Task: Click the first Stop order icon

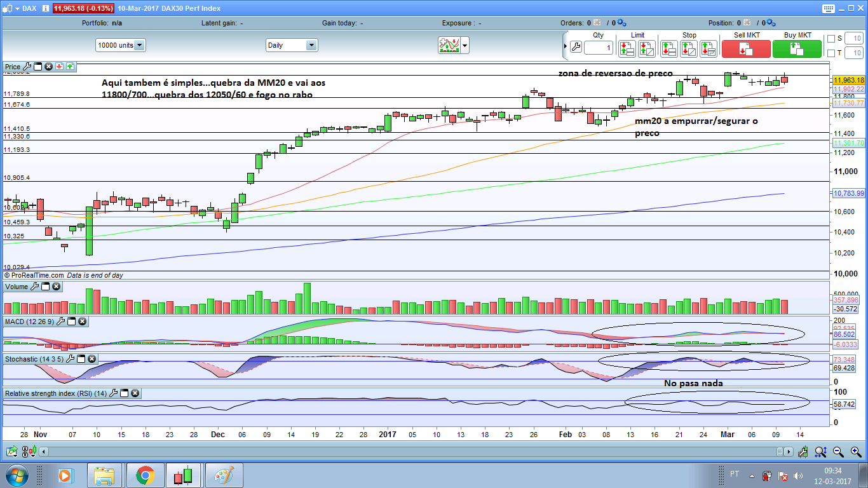Action: pos(668,48)
